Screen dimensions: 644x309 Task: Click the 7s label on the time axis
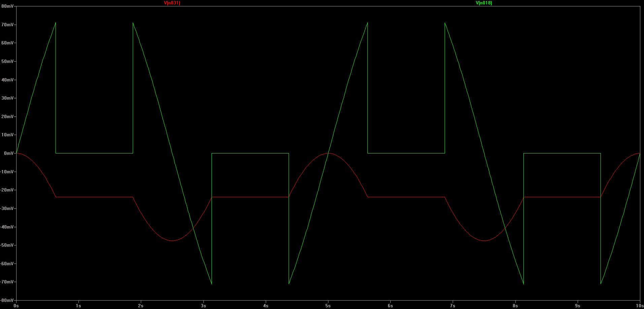[x=453, y=306]
